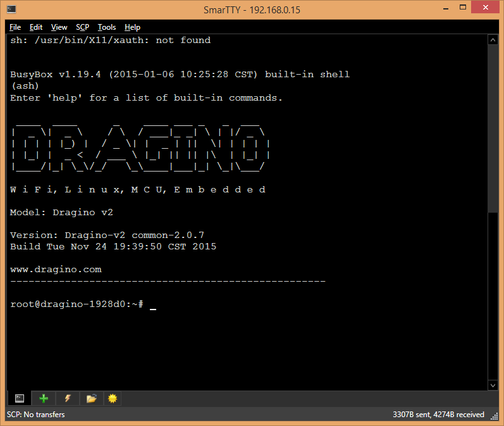Click the SmarTTY title bar app icon

[x=11, y=9]
